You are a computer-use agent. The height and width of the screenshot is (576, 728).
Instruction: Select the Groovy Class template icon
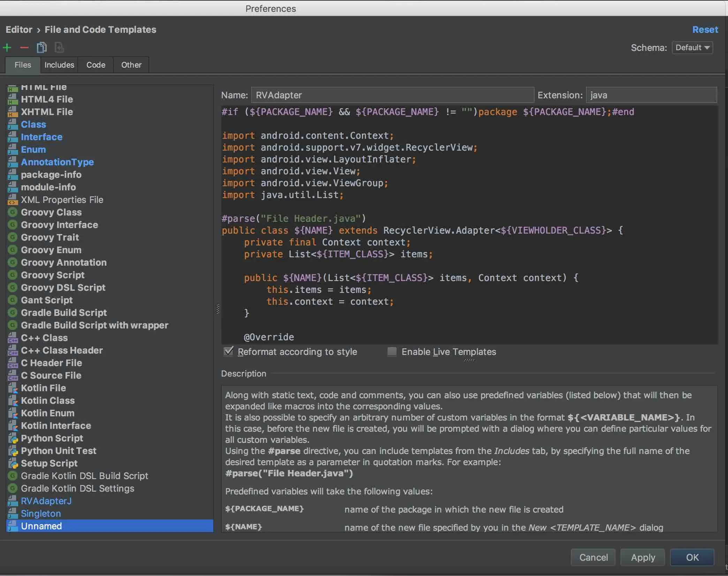[x=13, y=212]
